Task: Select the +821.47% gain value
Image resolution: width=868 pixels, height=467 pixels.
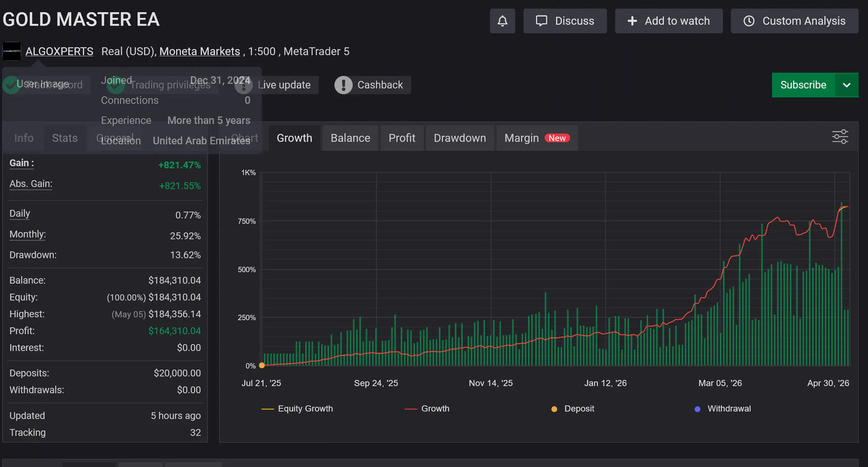Action: pos(180,165)
